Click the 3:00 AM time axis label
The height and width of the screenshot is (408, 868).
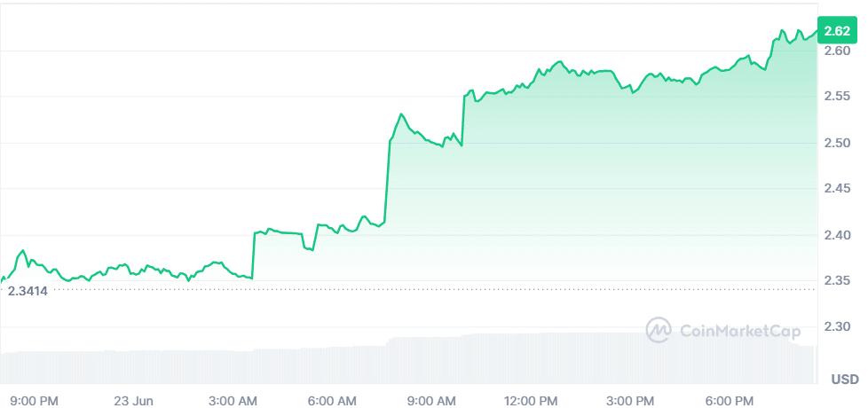tap(234, 399)
